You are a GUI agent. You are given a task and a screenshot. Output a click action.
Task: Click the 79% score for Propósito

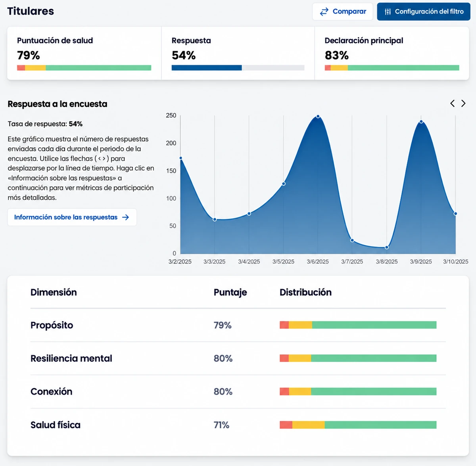click(223, 325)
